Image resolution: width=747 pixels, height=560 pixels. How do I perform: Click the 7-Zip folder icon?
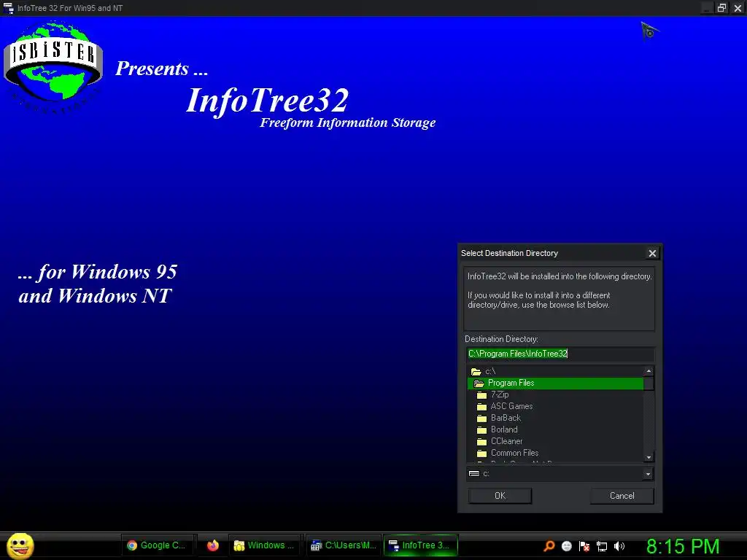coord(481,395)
